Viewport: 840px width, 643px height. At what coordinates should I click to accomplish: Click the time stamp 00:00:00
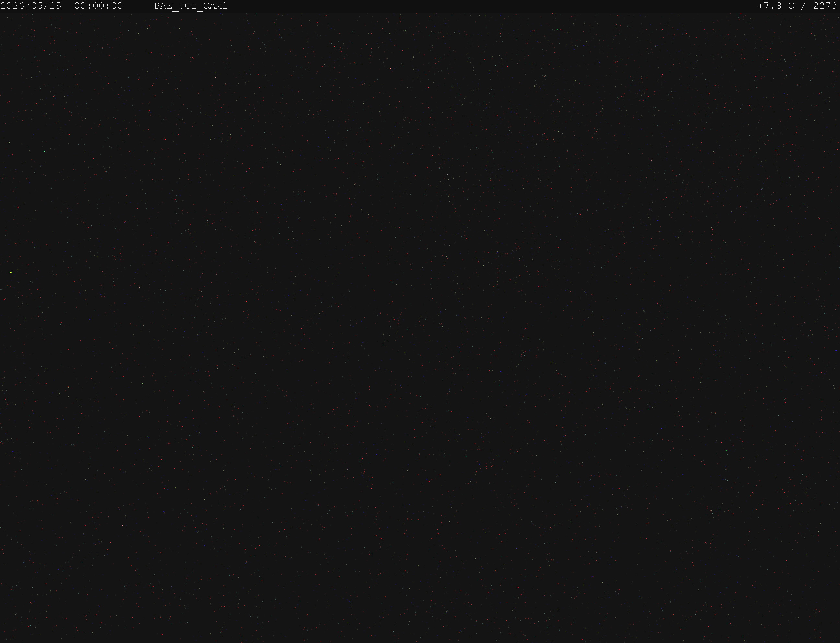98,6
